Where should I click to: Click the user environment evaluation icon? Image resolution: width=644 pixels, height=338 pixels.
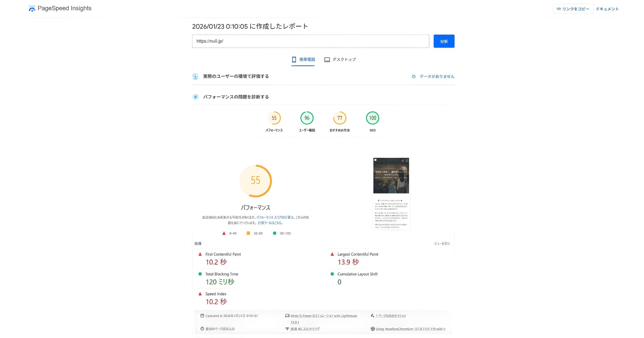[x=195, y=76]
